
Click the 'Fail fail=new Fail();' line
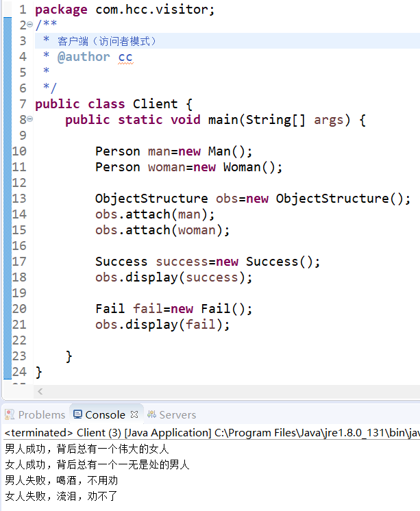tap(174, 309)
